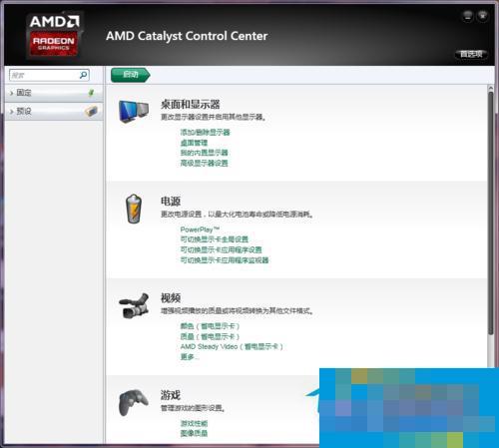The width and height of the screenshot is (499, 448).
Task: Click the 游戏 heading
Action: click(x=171, y=395)
